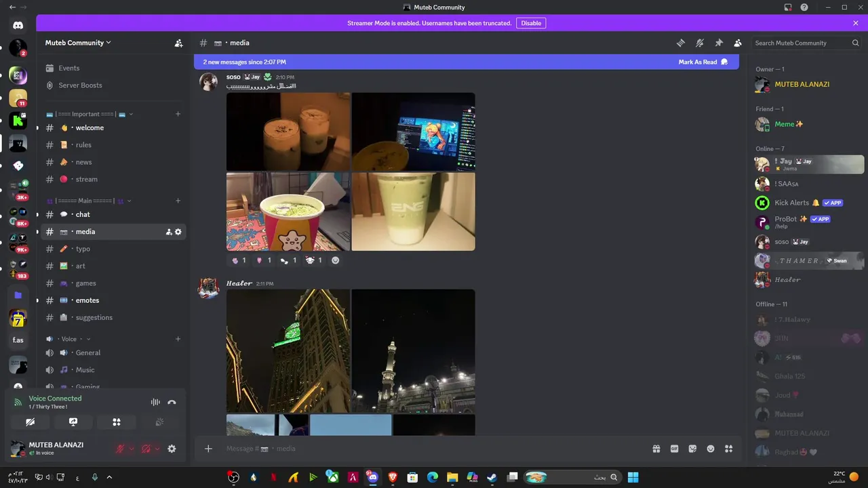This screenshot has height=488, width=868.
Task: Disable Streamer Mode from banner
Action: coord(531,23)
